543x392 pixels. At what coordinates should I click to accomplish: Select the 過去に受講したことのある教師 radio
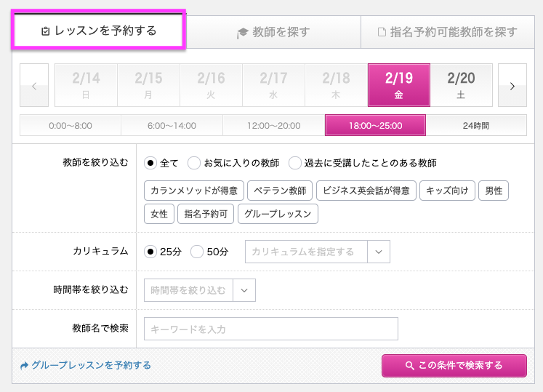[x=294, y=163]
